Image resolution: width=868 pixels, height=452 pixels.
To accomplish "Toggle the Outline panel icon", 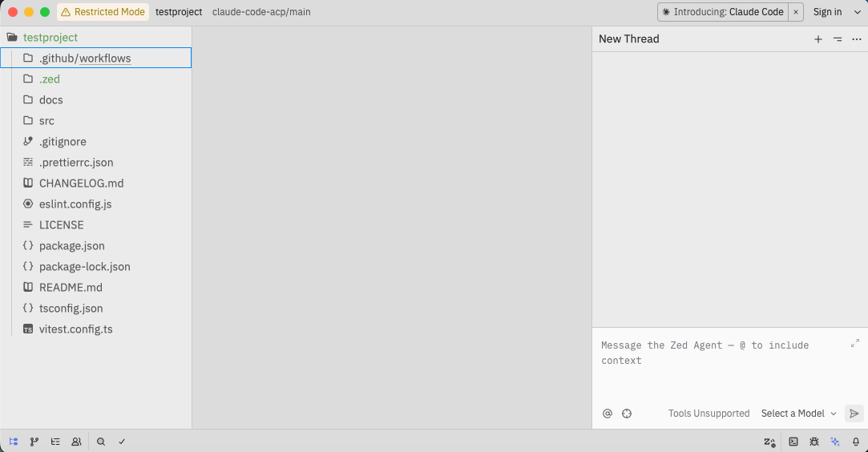I will coord(55,442).
